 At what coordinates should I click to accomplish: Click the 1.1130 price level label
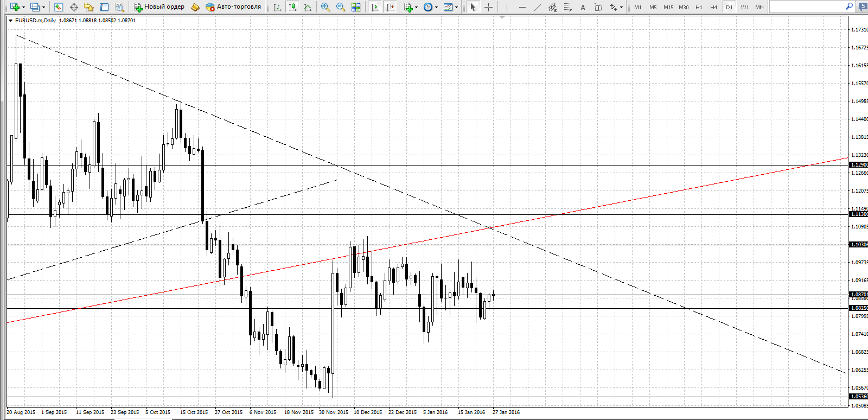coord(859,214)
